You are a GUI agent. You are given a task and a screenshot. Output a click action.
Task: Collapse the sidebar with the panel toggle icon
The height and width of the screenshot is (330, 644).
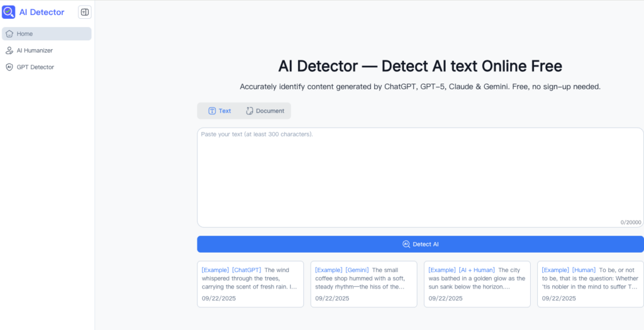tap(85, 13)
